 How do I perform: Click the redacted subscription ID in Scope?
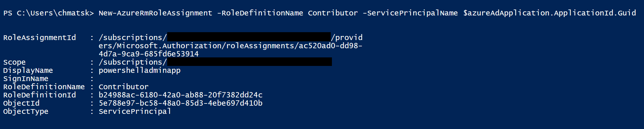(x=249, y=62)
